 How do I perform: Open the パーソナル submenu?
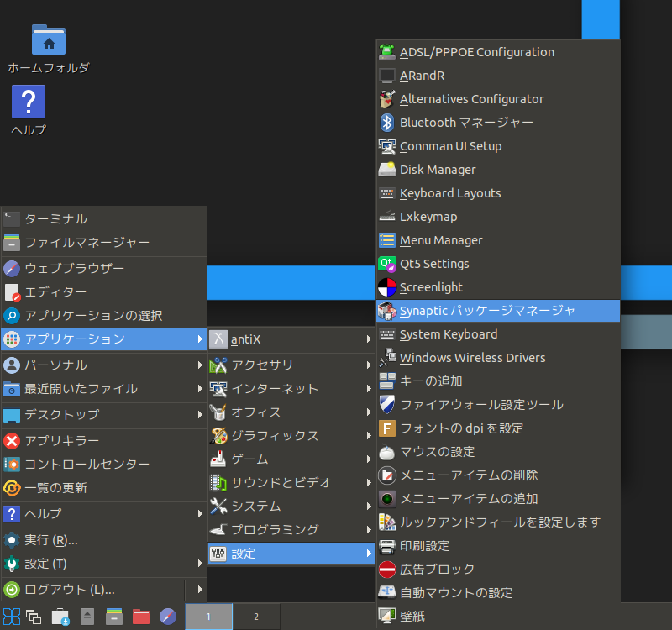tap(104, 365)
